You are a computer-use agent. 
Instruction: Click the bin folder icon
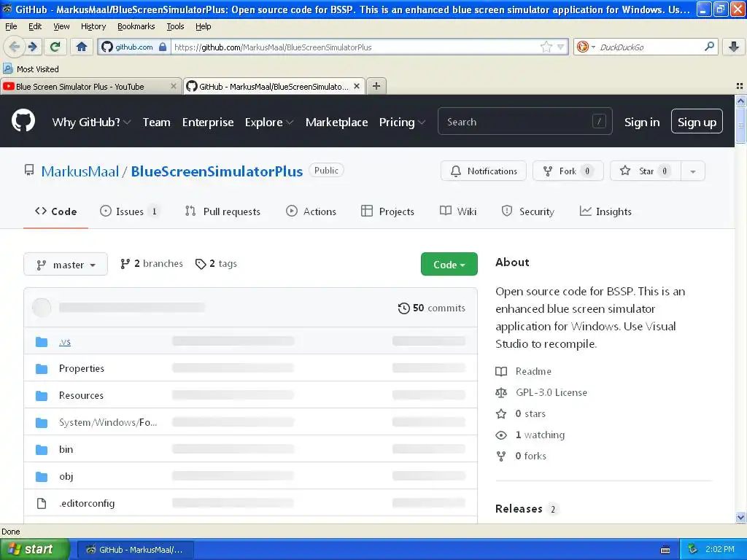point(42,449)
